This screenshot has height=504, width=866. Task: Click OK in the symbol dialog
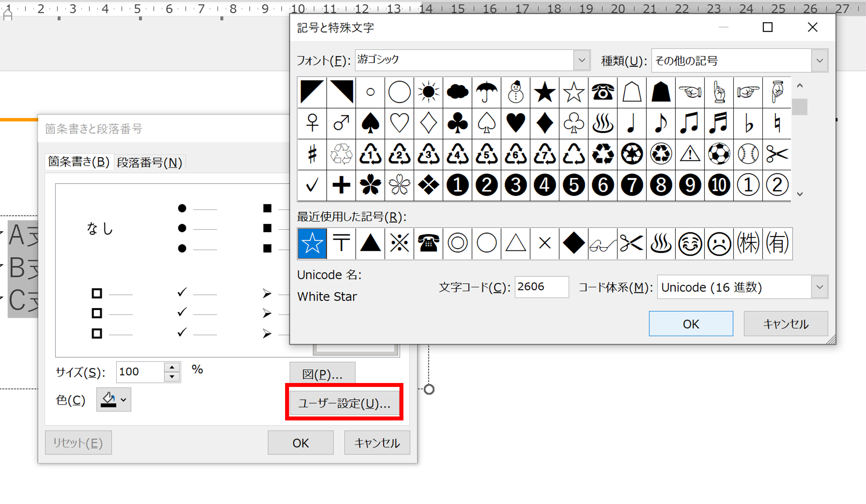(691, 324)
